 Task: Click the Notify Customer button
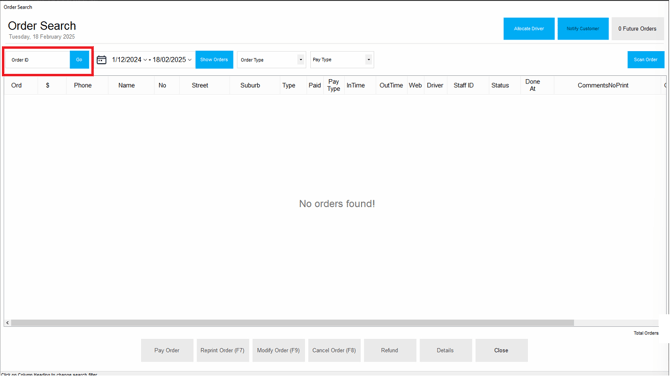coord(583,29)
